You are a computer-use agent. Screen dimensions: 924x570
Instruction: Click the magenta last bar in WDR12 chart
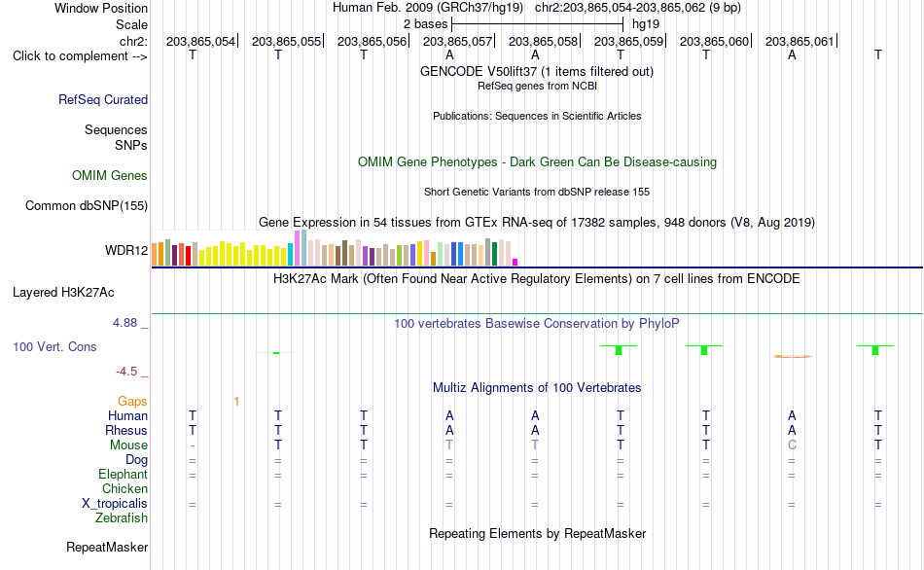(x=515, y=263)
